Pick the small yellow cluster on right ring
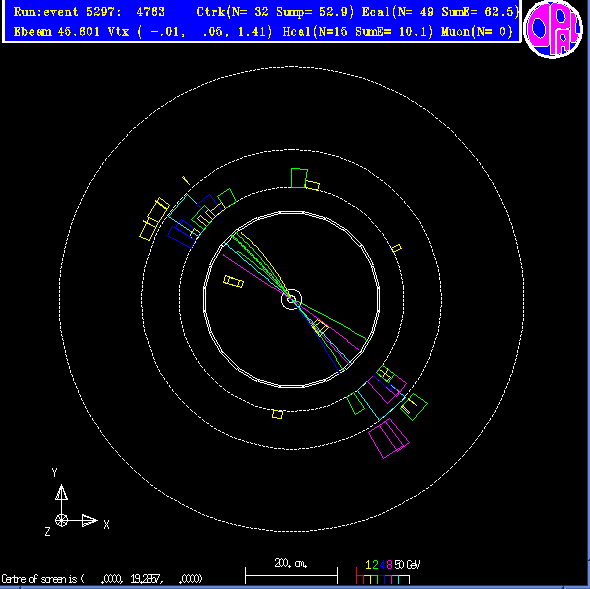 click(x=396, y=248)
